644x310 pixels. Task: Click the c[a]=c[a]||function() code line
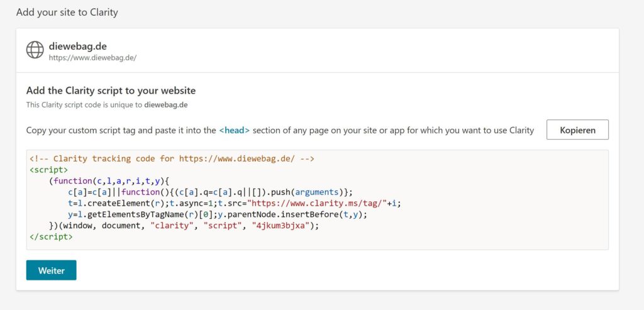[x=211, y=192]
